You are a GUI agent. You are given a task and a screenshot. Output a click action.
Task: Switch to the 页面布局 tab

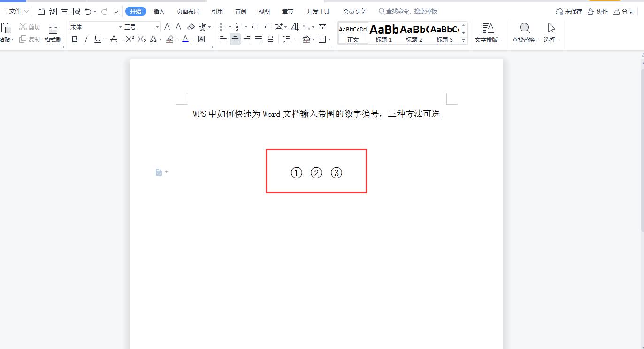point(188,11)
